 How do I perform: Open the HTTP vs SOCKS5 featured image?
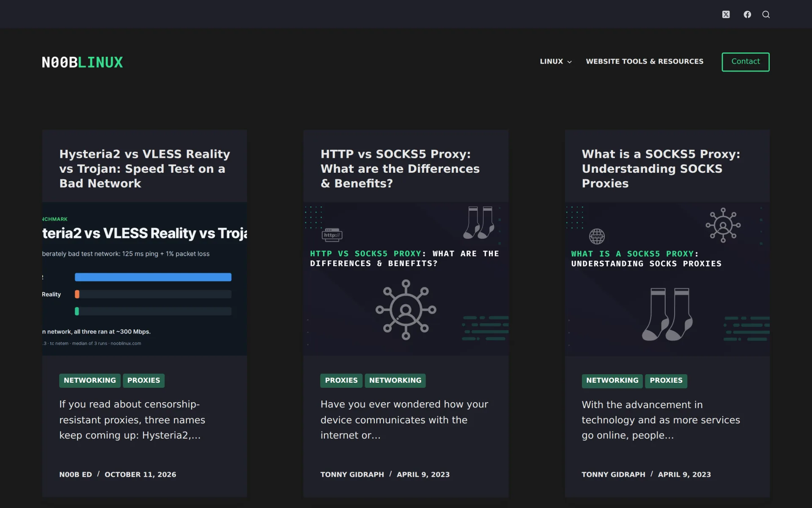(x=406, y=279)
